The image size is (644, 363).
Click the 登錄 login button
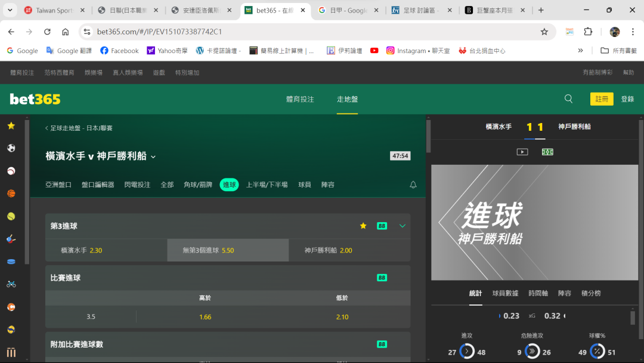[x=627, y=99]
